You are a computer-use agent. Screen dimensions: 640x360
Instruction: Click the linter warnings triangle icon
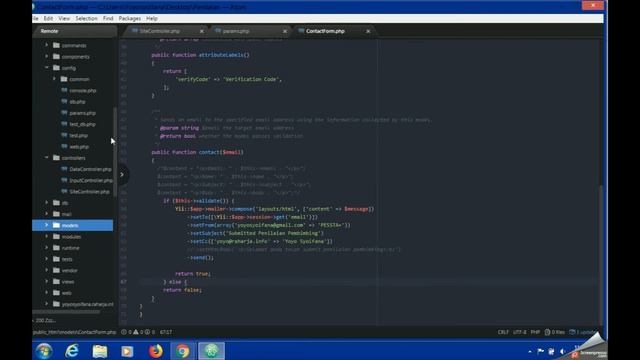(136, 332)
